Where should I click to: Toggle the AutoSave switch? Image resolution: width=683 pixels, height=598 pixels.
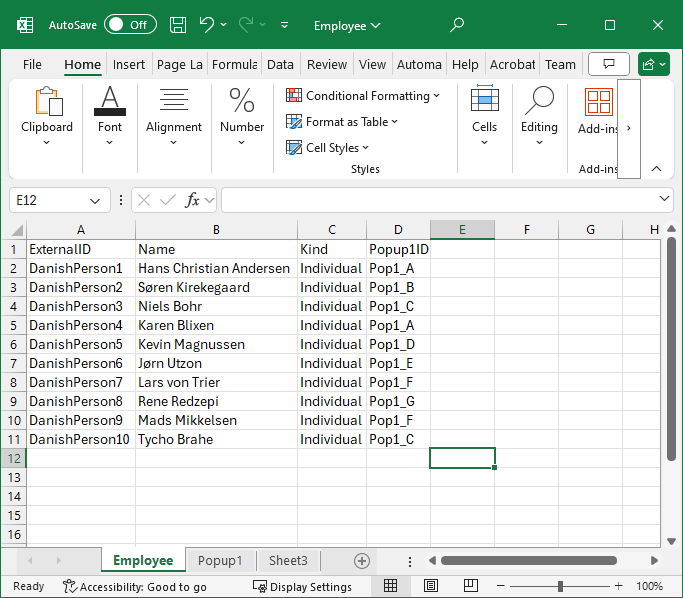click(x=130, y=25)
